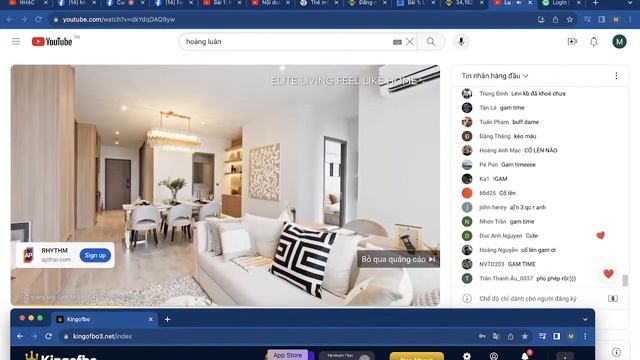Open the YouTube hamburger guide menu
The height and width of the screenshot is (360, 640).
(x=16, y=42)
